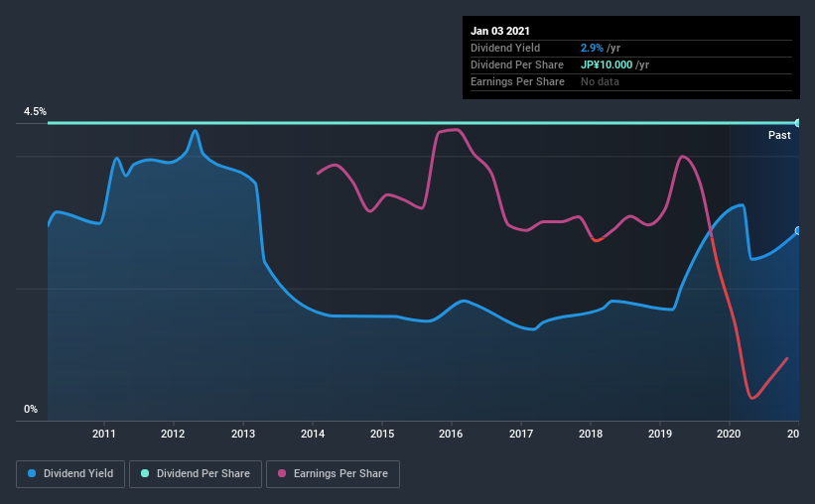The width and height of the screenshot is (815, 504).
Task: Click the 2016 x-axis label
Action: [451, 434]
